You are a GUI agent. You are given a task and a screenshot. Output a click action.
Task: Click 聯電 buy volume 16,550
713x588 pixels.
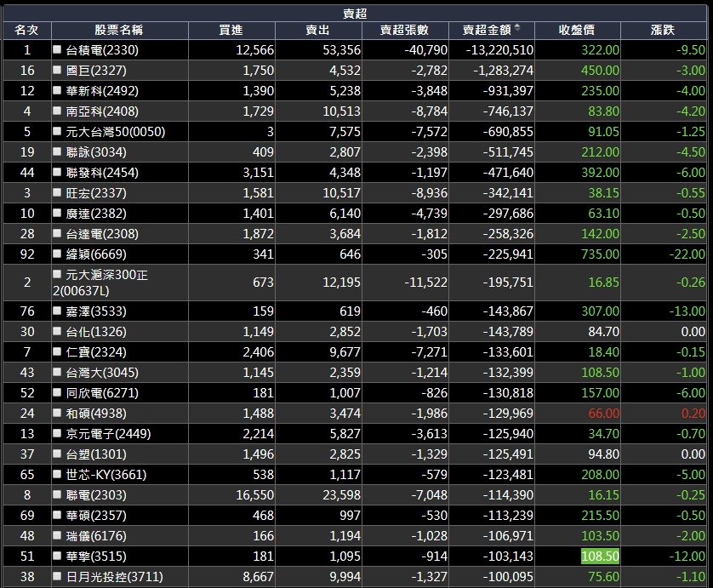(x=254, y=494)
